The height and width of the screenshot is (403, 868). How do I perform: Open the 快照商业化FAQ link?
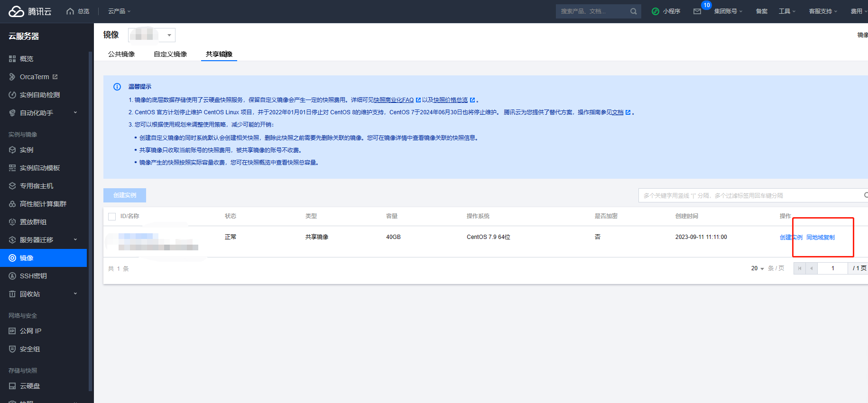pos(394,100)
